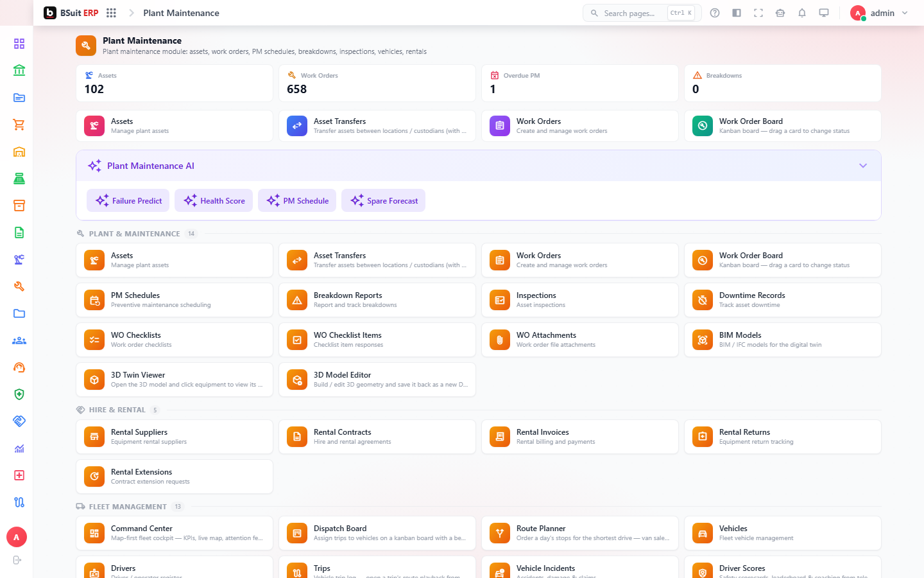This screenshot has height=578, width=924.
Task: Open the blue Asset Transfers quick card
Action: click(377, 126)
